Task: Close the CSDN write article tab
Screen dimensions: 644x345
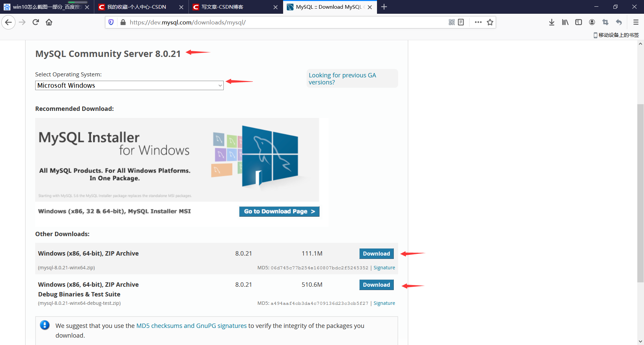Action: pyautogui.click(x=275, y=7)
